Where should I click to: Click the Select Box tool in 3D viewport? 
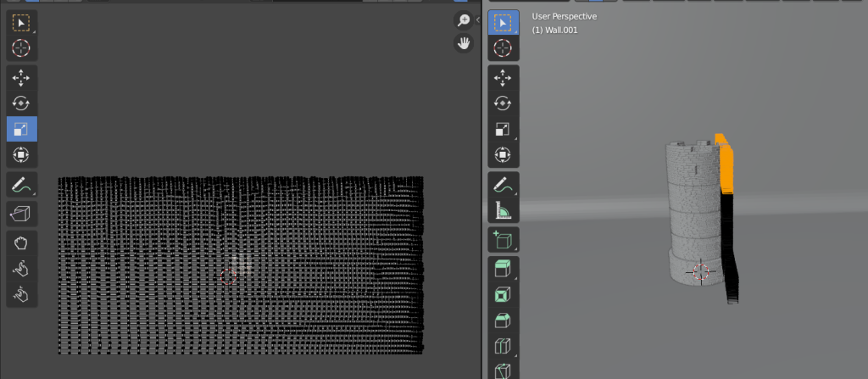click(x=503, y=24)
